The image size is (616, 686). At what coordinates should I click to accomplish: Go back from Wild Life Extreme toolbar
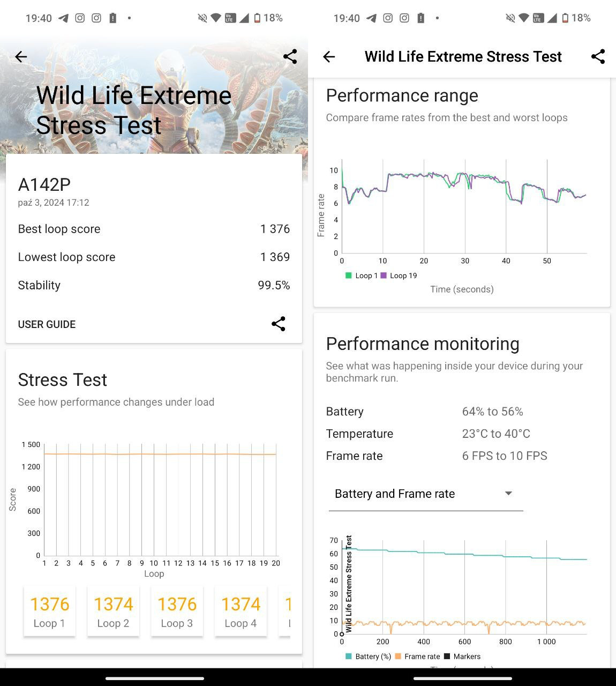329,57
